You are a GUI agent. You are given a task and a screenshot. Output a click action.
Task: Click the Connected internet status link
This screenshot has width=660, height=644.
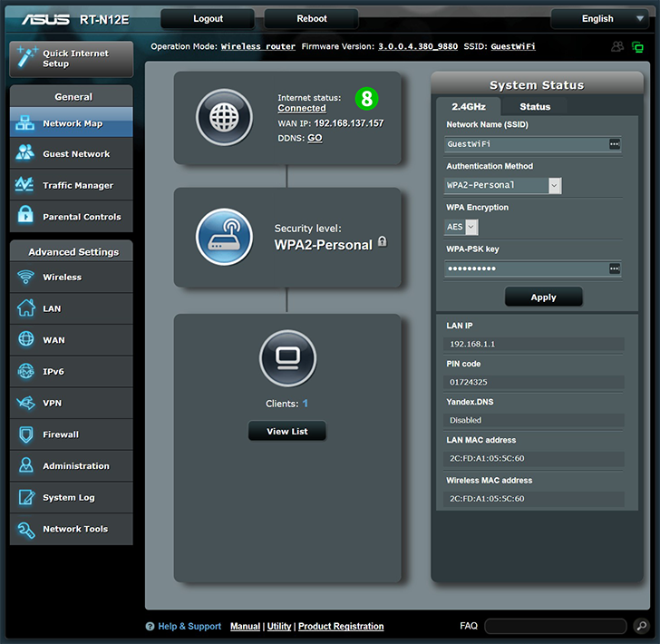pyautogui.click(x=302, y=108)
